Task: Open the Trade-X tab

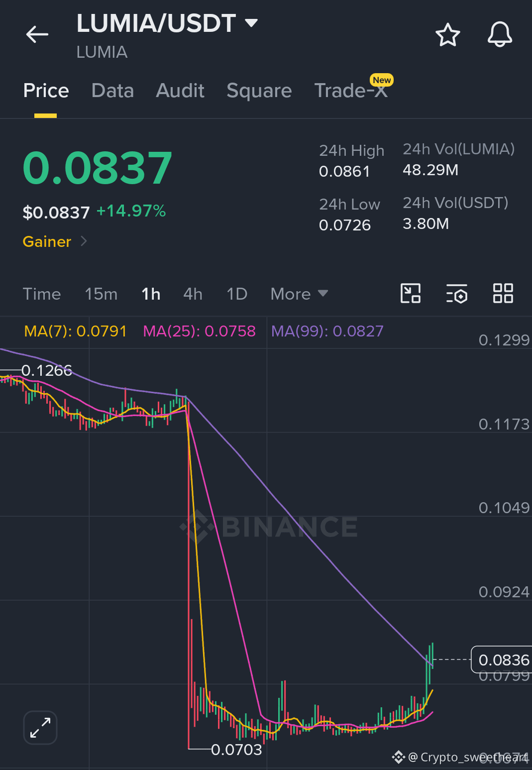Action: click(x=351, y=91)
